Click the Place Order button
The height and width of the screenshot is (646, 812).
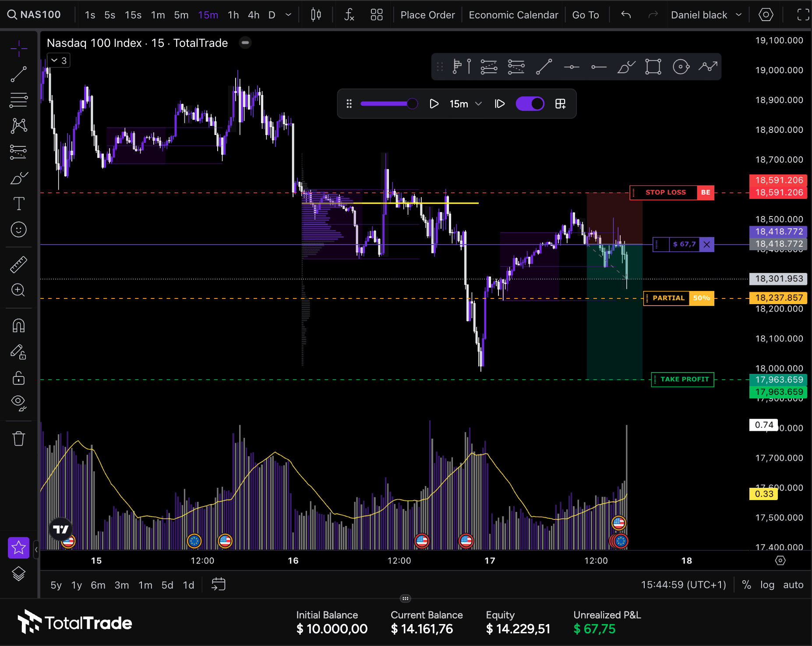pyautogui.click(x=427, y=14)
